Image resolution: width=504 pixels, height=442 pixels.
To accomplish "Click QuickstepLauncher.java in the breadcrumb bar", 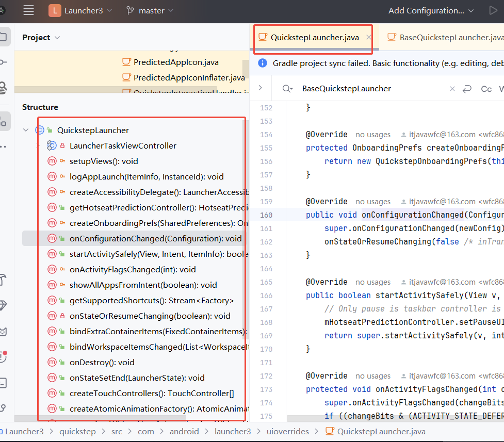I will [376, 431].
